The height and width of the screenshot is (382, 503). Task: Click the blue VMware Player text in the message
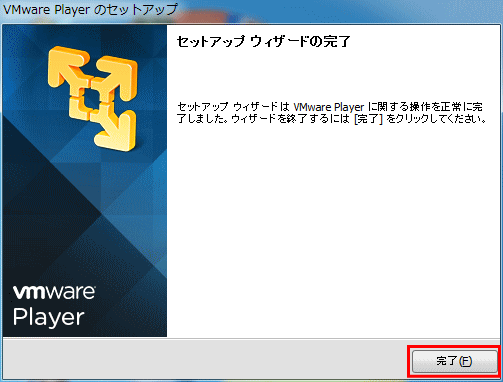click(x=329, y=107)
